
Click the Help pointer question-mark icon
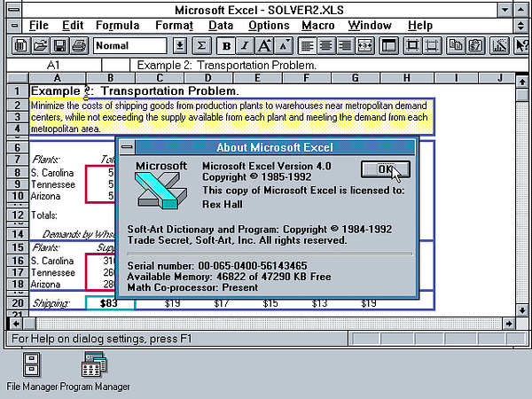pos(521,45)
